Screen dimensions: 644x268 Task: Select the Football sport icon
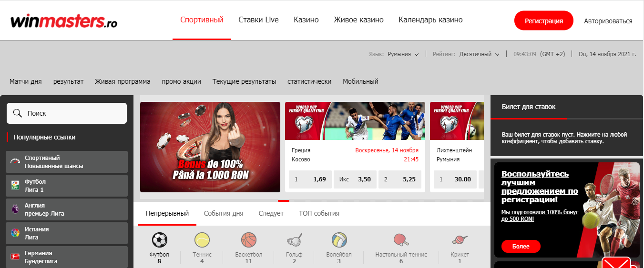[x=159, y=240]
